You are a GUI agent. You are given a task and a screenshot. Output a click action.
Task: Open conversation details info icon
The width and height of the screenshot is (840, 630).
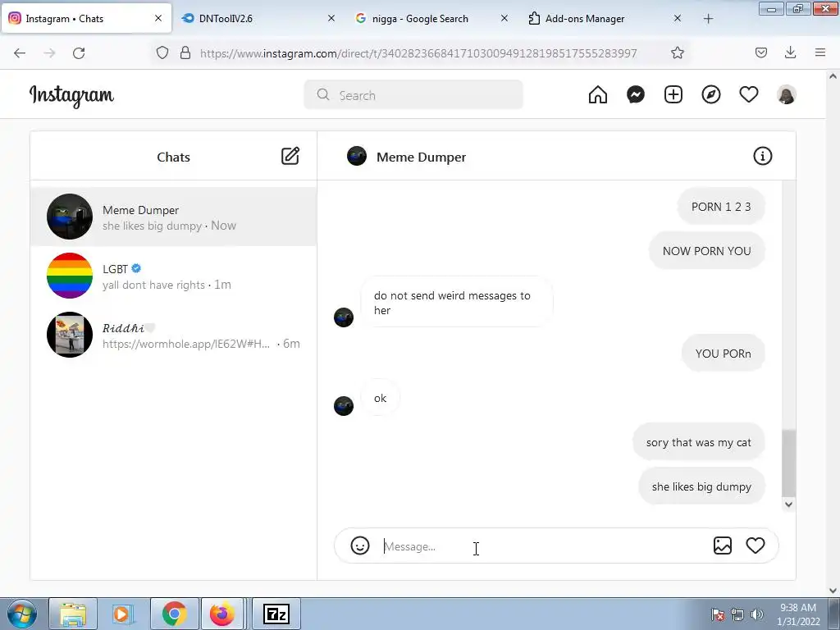point(762,156)
